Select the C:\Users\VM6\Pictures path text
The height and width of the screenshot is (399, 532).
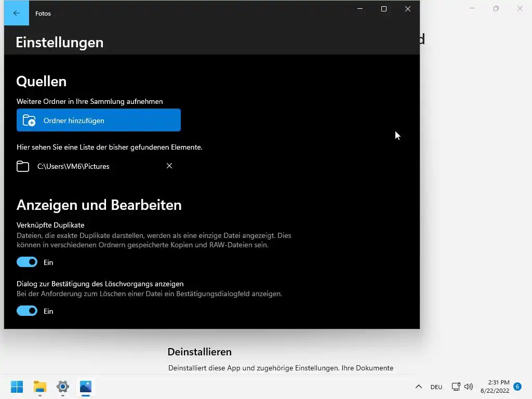pos(73,166)
